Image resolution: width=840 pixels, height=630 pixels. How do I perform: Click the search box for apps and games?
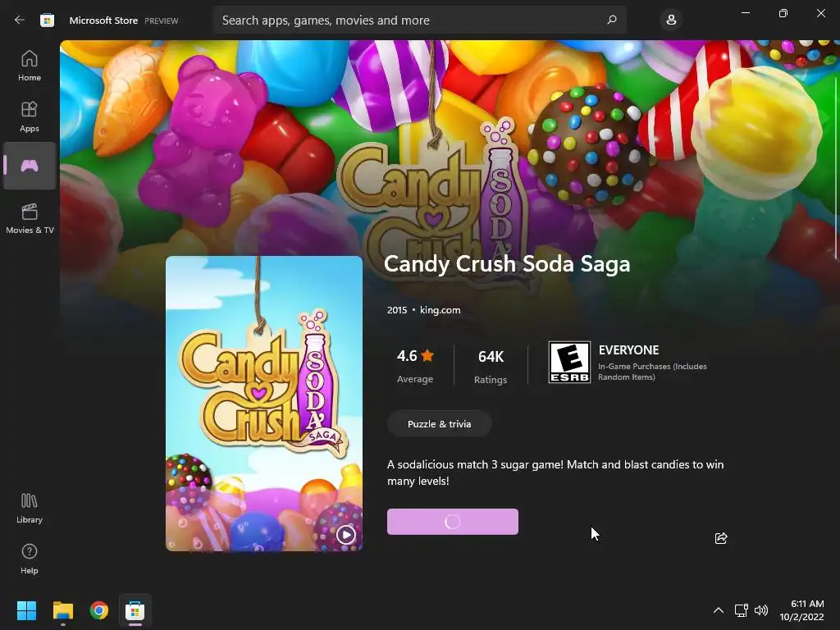coord(420,20)
